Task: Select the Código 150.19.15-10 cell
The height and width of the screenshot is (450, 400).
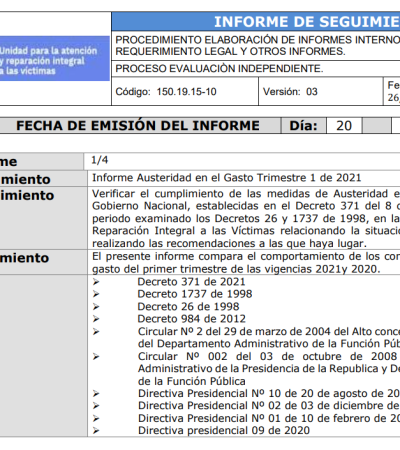Action: point(185,91)
